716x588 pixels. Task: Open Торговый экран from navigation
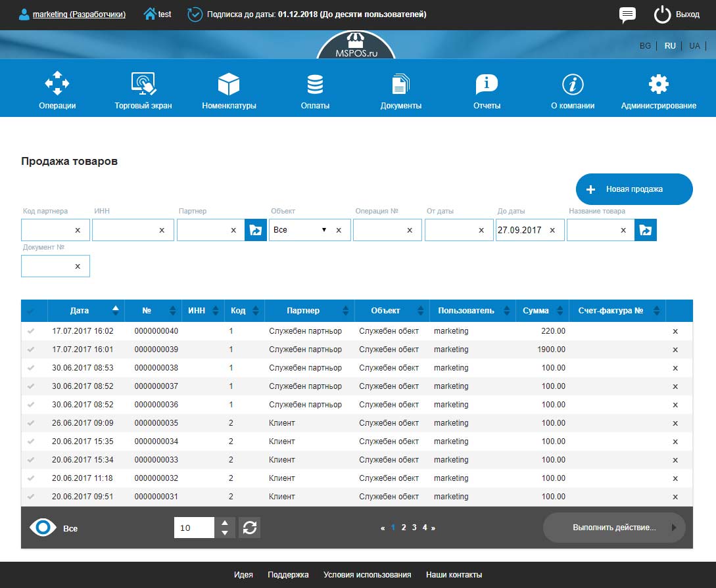(x=143, y=90)
